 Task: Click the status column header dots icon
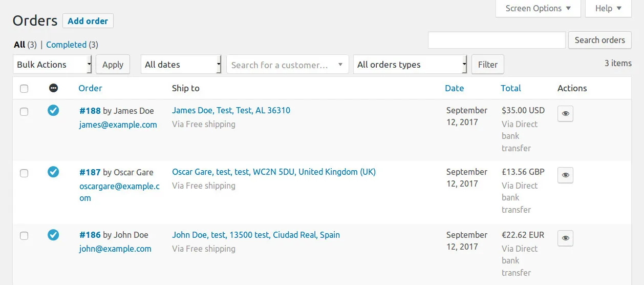coord(53,88)
